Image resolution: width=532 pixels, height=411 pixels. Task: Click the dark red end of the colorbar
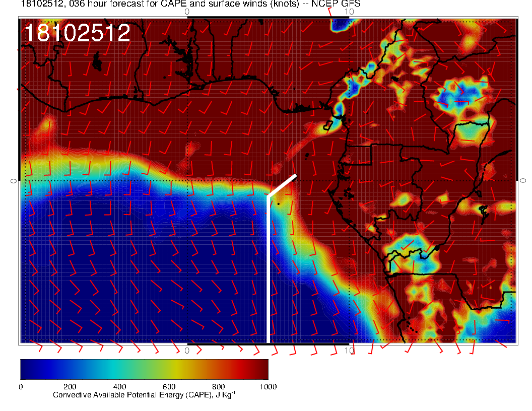pyautogui.click(x=263, y=369)
